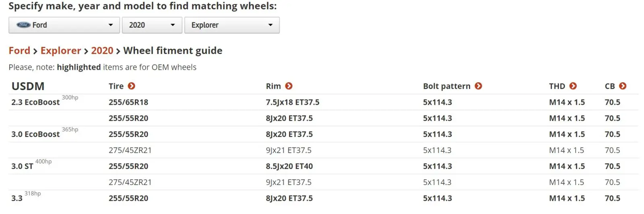This screenshot has height=214, width=644.
Task: Click the Ford logo in make selector
Action: pyautogui.click(x=23, y=25)
